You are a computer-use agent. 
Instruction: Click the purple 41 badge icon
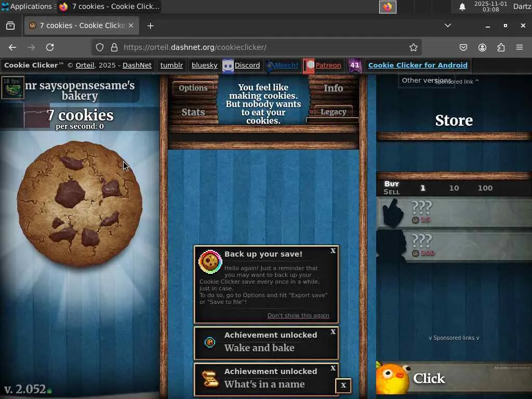pos(355,65)
